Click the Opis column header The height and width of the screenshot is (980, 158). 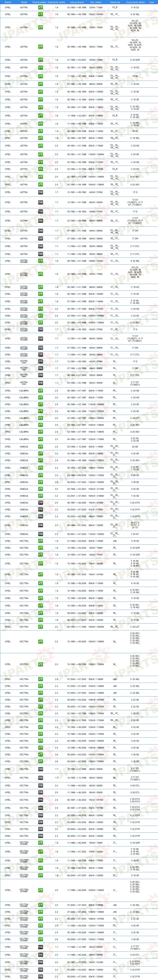152,2
